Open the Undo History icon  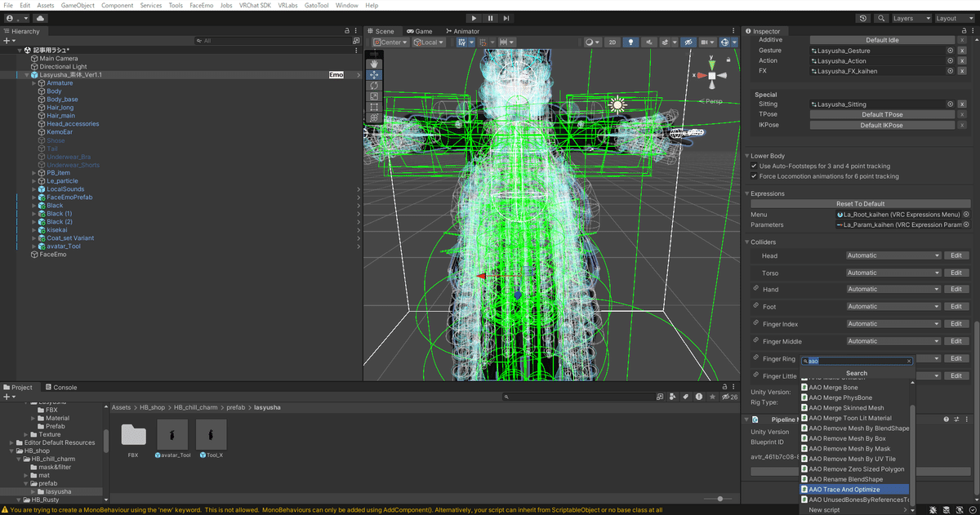(x=864, y=18)
